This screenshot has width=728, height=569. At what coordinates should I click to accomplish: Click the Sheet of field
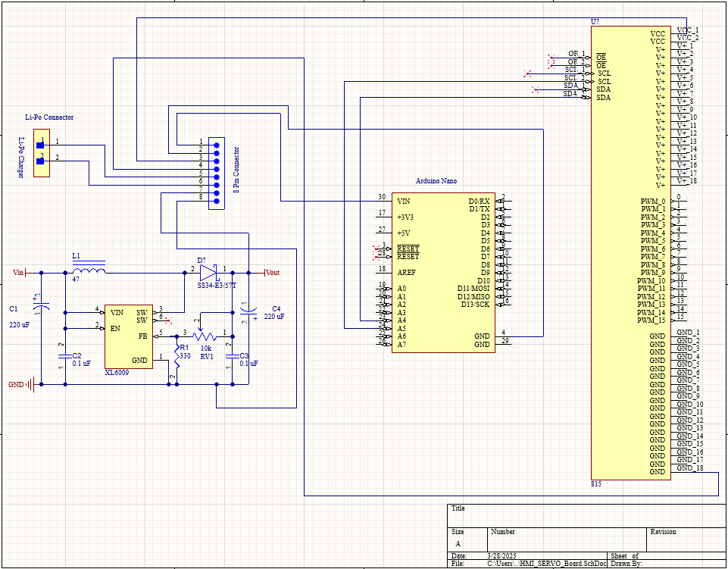point(665,555)
